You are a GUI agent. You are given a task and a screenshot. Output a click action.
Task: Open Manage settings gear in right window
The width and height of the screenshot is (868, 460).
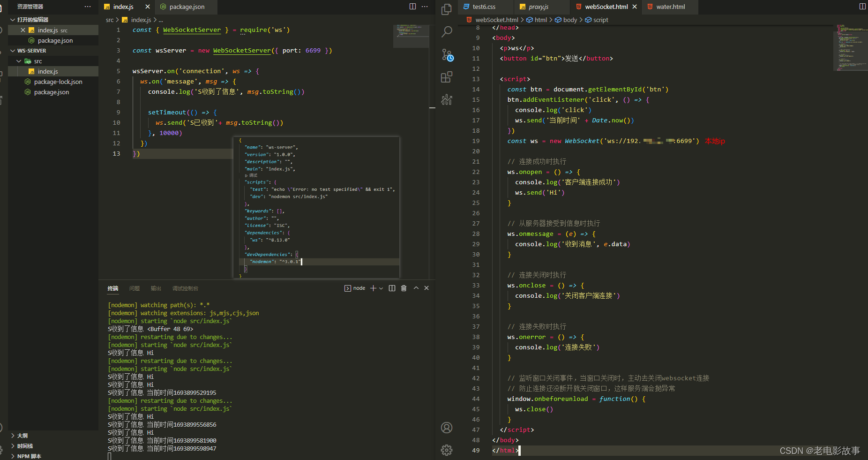point(447,450)
